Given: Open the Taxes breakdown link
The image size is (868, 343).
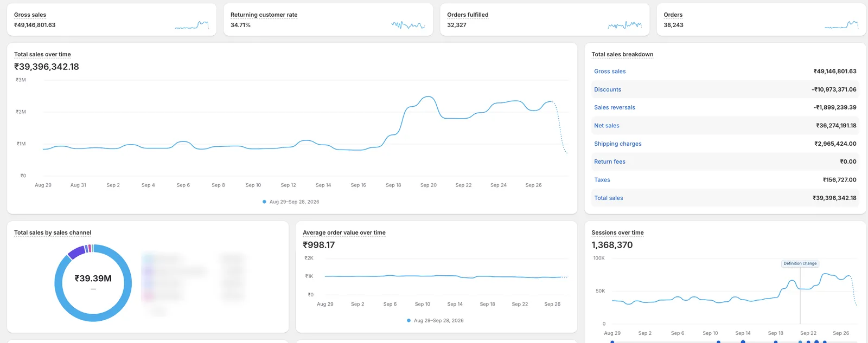Looking at the screenshot, I should tap(602, 180).
